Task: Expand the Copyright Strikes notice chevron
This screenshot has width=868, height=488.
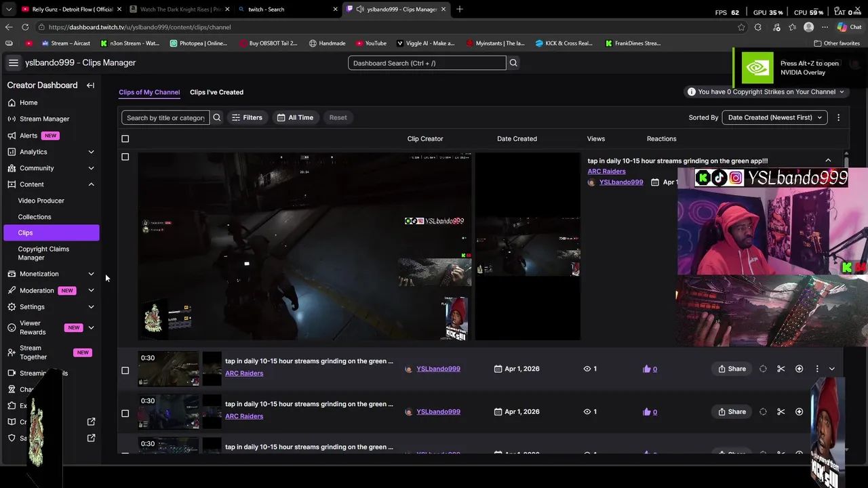Action: click(x=842, y=92)
